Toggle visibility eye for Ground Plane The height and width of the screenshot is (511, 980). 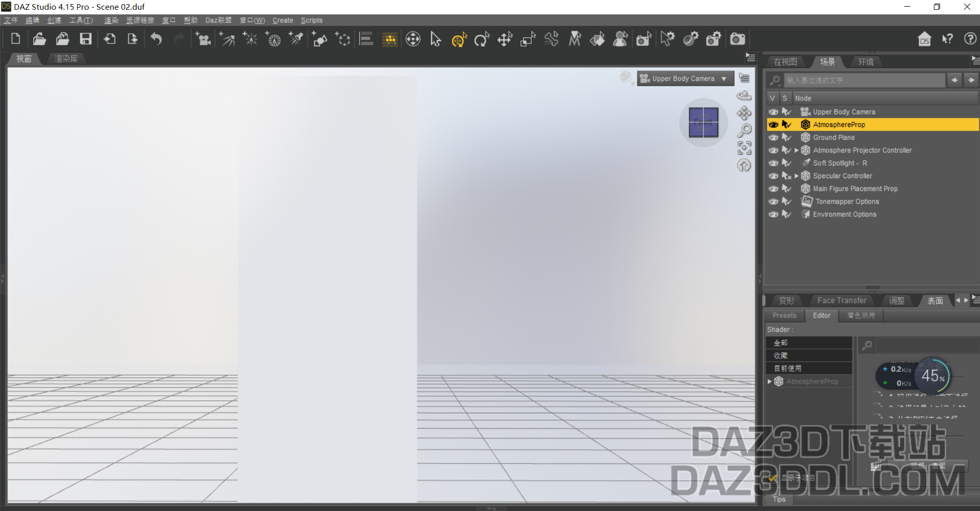pyautogui.click(x=774, y=137)
